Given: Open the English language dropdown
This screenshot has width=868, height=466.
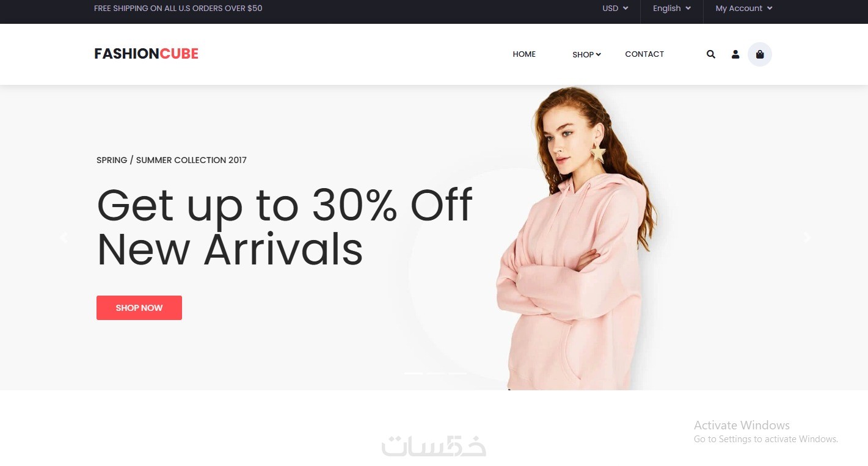Looking at the screenshot, I should tap(671, 9).
